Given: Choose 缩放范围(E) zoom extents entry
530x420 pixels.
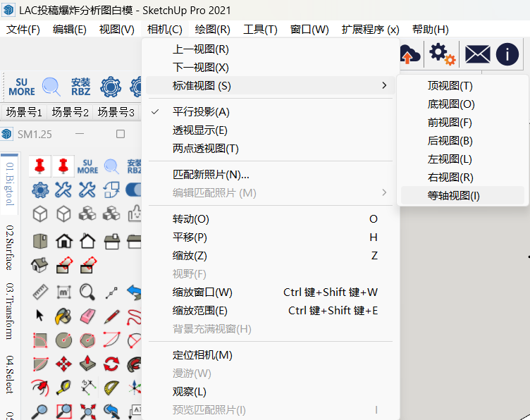Looking at the screenshot, I should coord(271,311).
